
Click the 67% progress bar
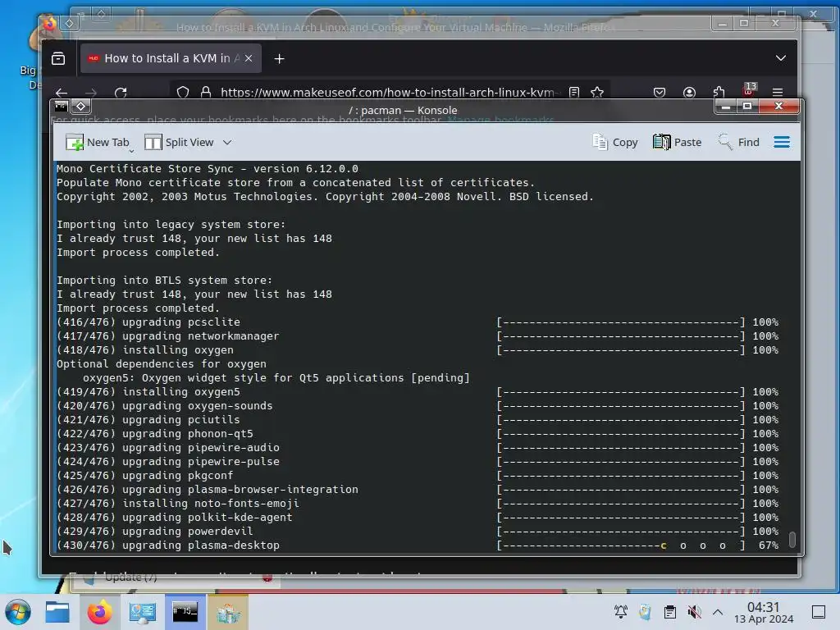click(x=620, y=546)
